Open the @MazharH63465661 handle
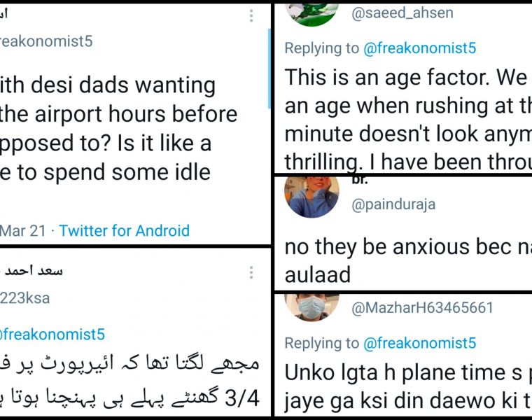This screenshot has width=532, height=420. (x=421, y=307)
